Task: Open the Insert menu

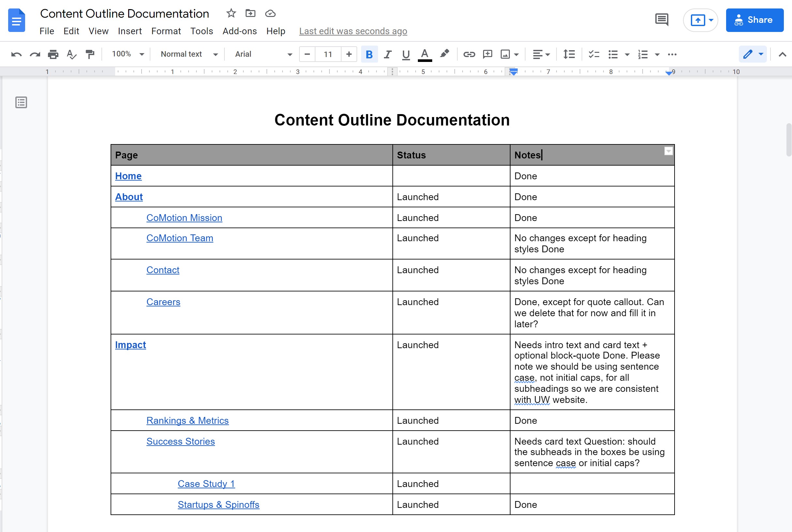Action: point(130,31)
